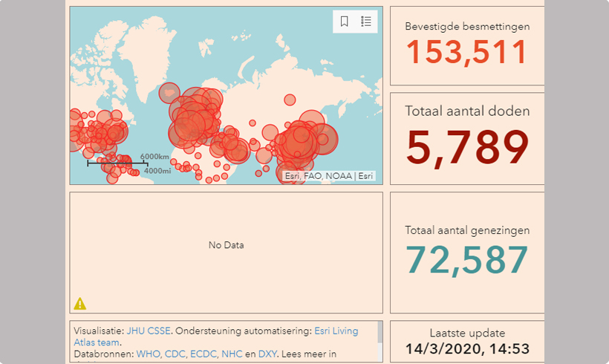Click the 6000km map scale bar

[117, 160]
